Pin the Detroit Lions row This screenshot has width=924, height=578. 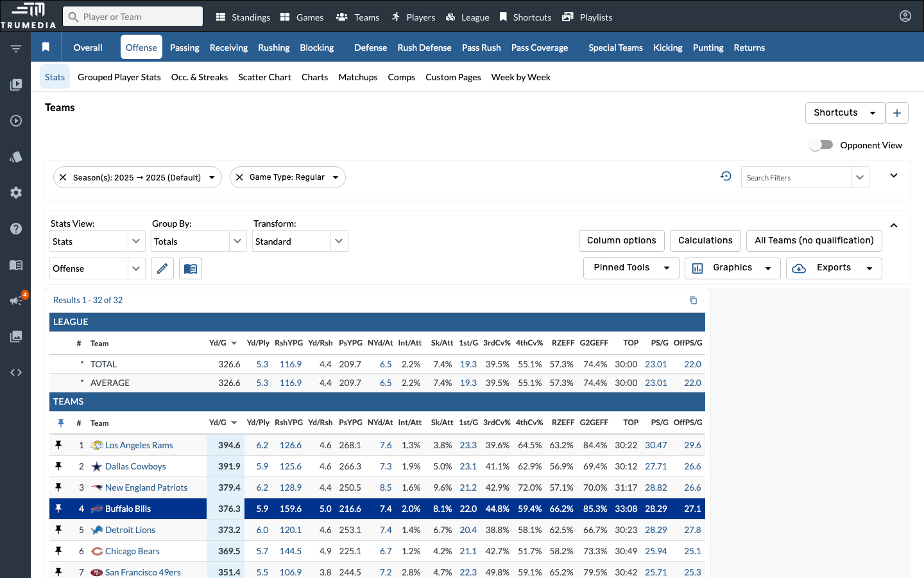58,530
